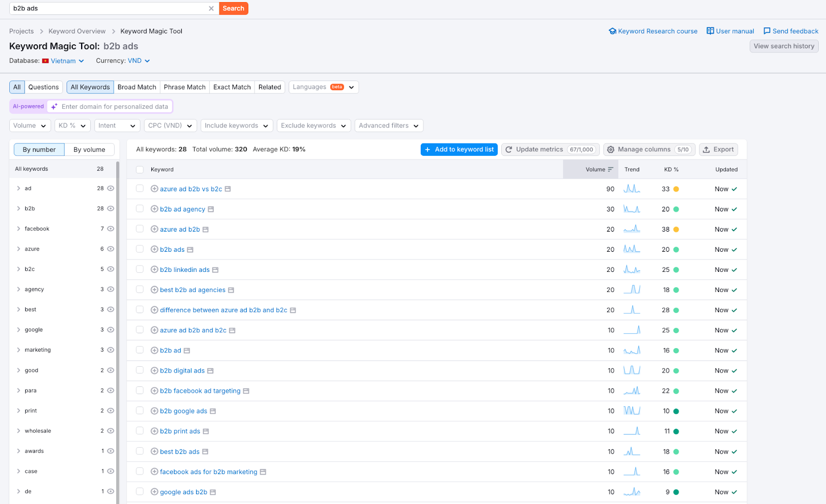Viewport: 826px width, 504px height.
Task: Open the KD % filter dropdown
Action: [72, 125]
